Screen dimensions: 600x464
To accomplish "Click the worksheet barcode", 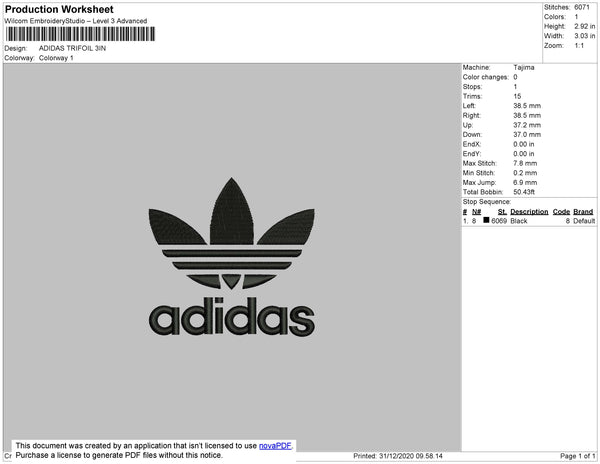I will (80, 34).
